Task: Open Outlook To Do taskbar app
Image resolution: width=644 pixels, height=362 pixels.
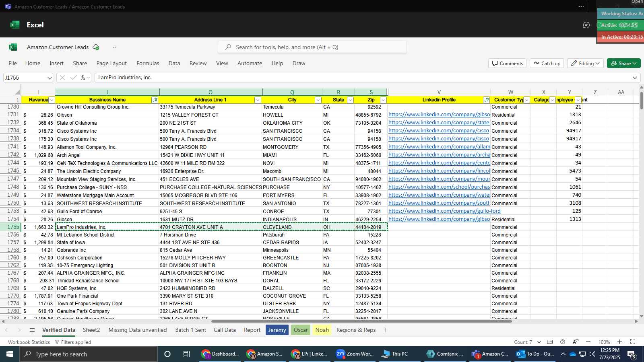Action: click(536, 354)
